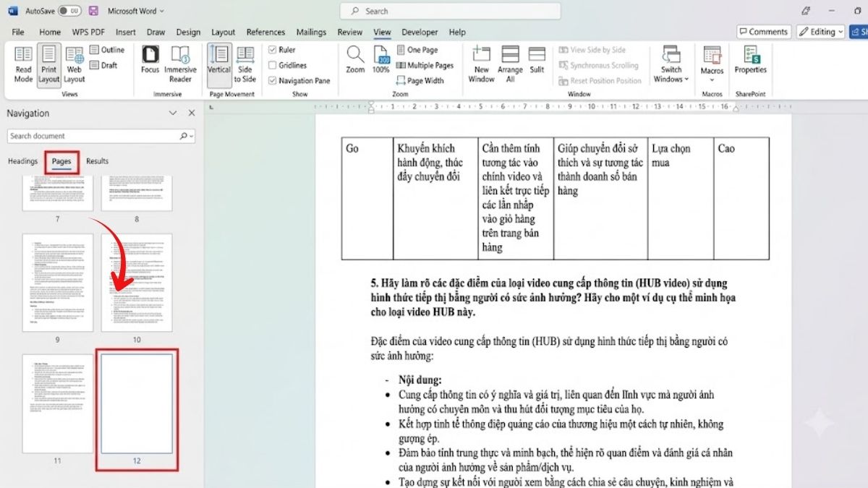
Task: Switch to the References tab
Action: click(x=265, y=32)
